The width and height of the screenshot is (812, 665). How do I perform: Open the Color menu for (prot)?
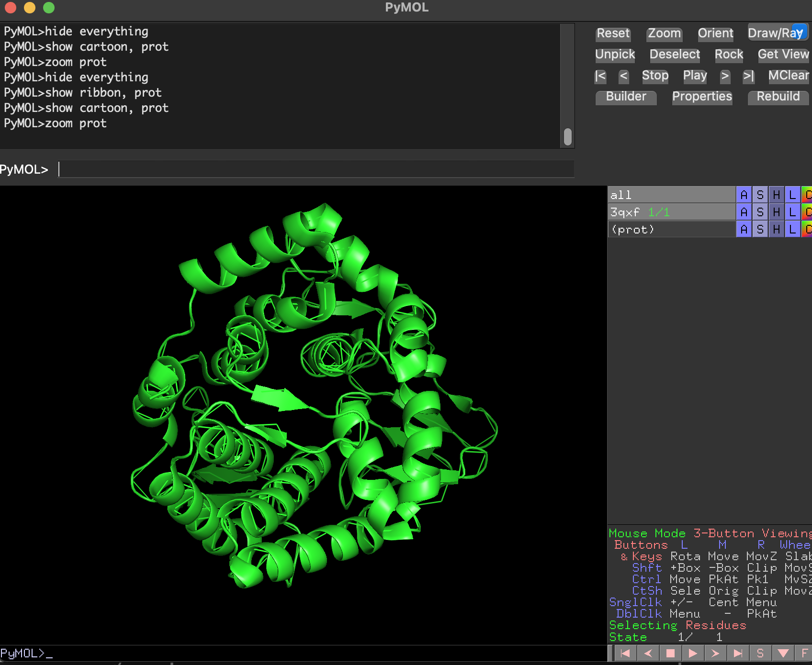807,229
